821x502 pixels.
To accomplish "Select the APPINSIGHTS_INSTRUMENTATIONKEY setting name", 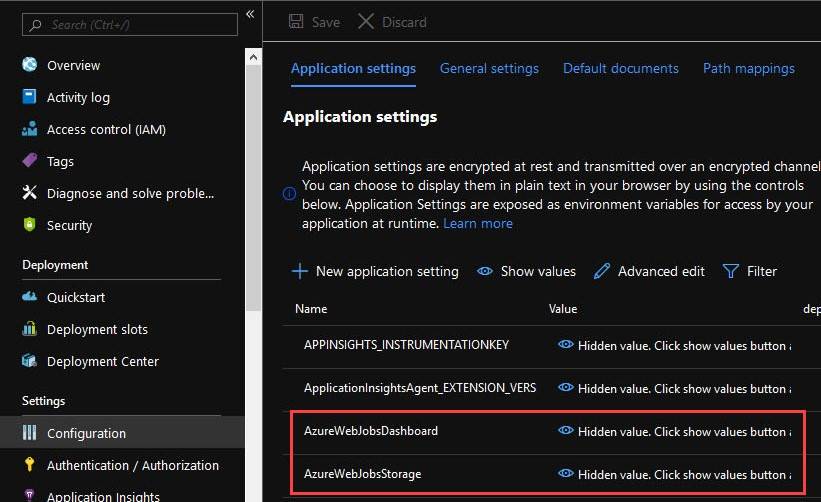I will [x=406, y=344].
